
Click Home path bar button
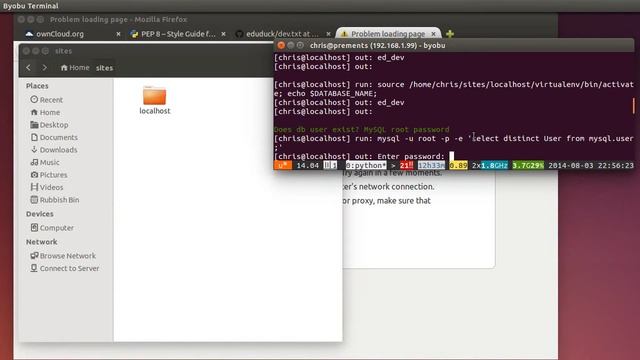pos(75,68)
